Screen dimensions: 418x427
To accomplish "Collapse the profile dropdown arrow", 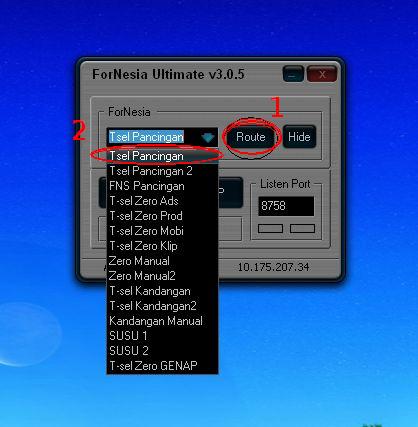I will click(x=208, y=137).
